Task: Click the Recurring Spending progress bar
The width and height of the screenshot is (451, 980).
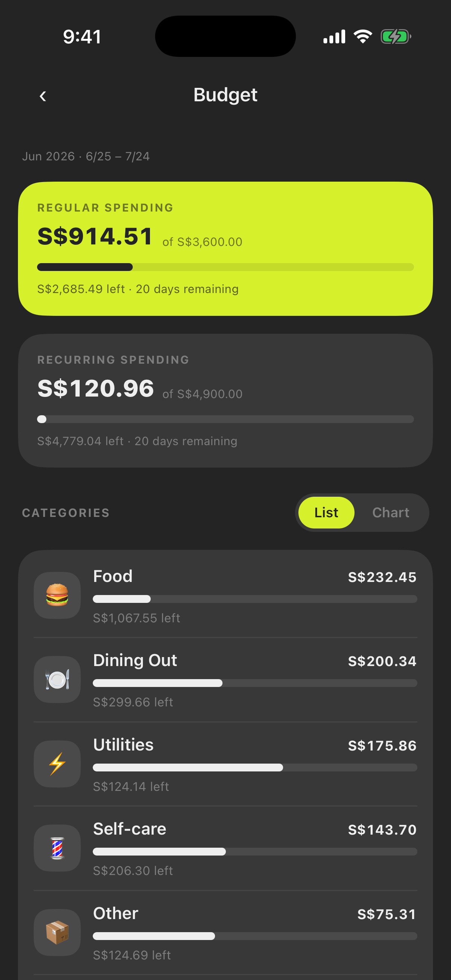Action: tap(225, 419)
